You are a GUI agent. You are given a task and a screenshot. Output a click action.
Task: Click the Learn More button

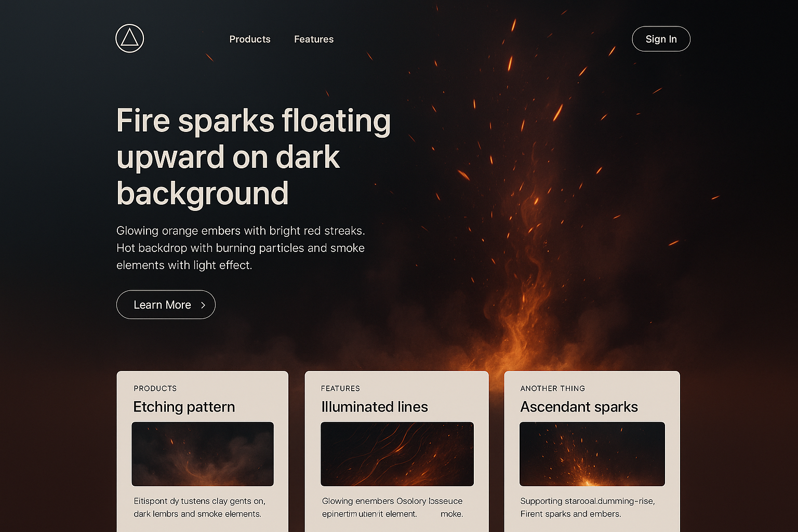(166, 304)
